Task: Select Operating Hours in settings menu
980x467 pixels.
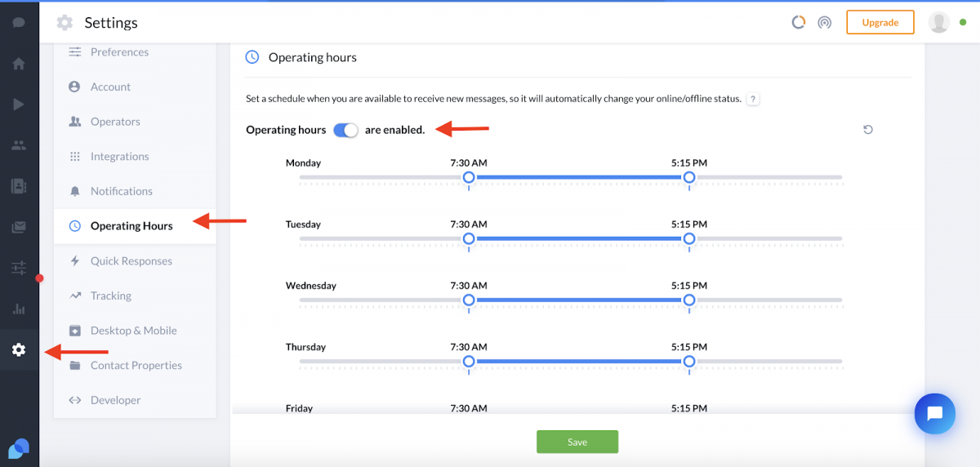Action: pos(135,226)
